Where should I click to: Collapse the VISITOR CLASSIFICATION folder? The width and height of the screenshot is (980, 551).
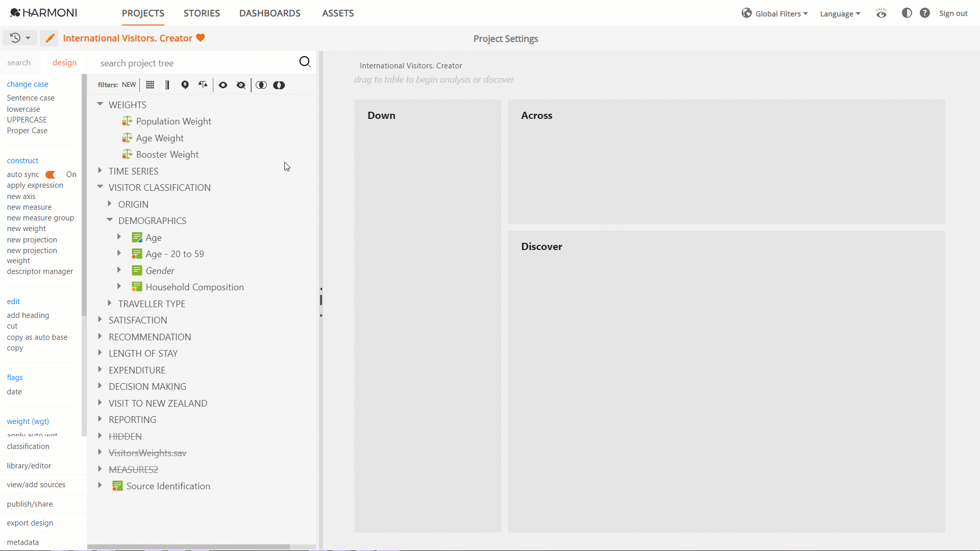(100, 187)
